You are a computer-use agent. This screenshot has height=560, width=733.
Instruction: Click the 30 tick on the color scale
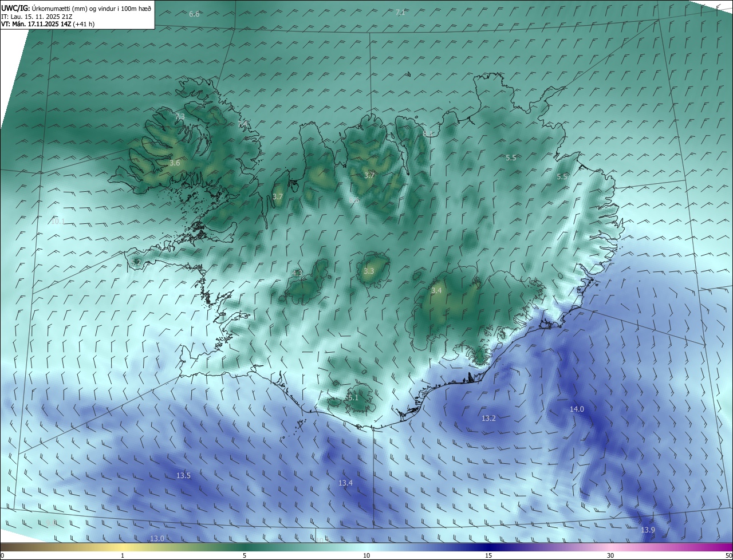tap(610, 556)
